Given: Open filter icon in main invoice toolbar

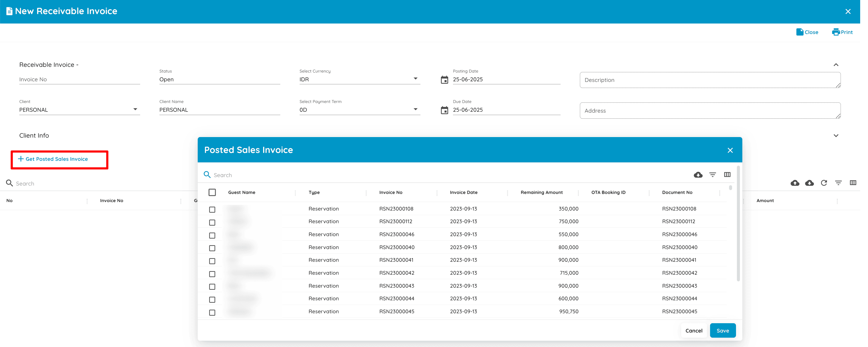Looking at the screenshot, I should [x=838, y=183].
